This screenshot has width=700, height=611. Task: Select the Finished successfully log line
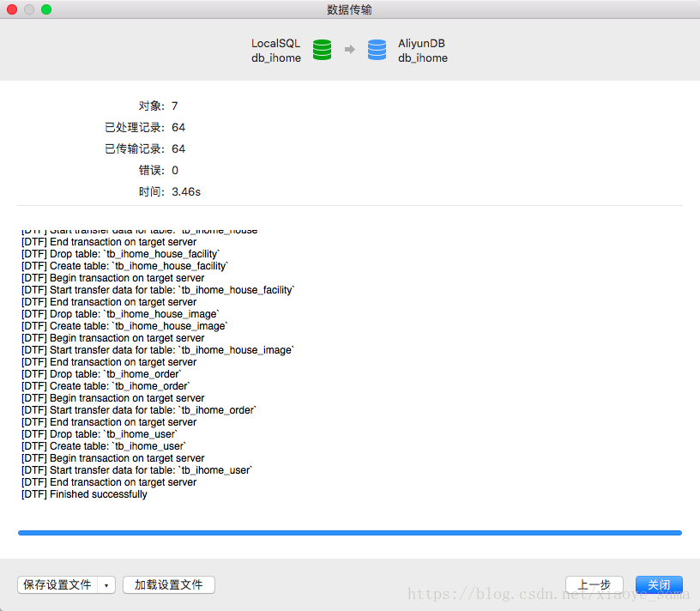point(84,494)
